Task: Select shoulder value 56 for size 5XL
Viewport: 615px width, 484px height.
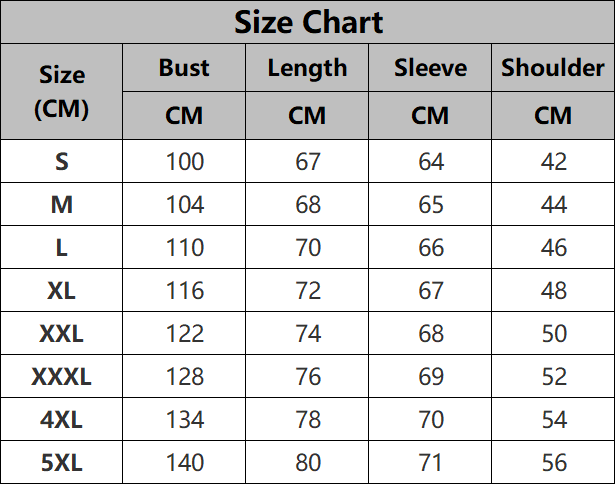Action: tap(553, 463)
